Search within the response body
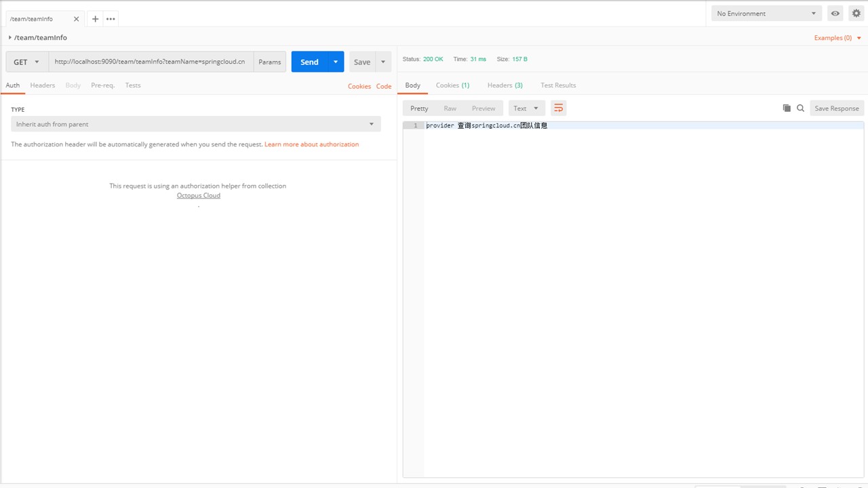The height and width of the screenshot is (488, 868). point(800,108)
